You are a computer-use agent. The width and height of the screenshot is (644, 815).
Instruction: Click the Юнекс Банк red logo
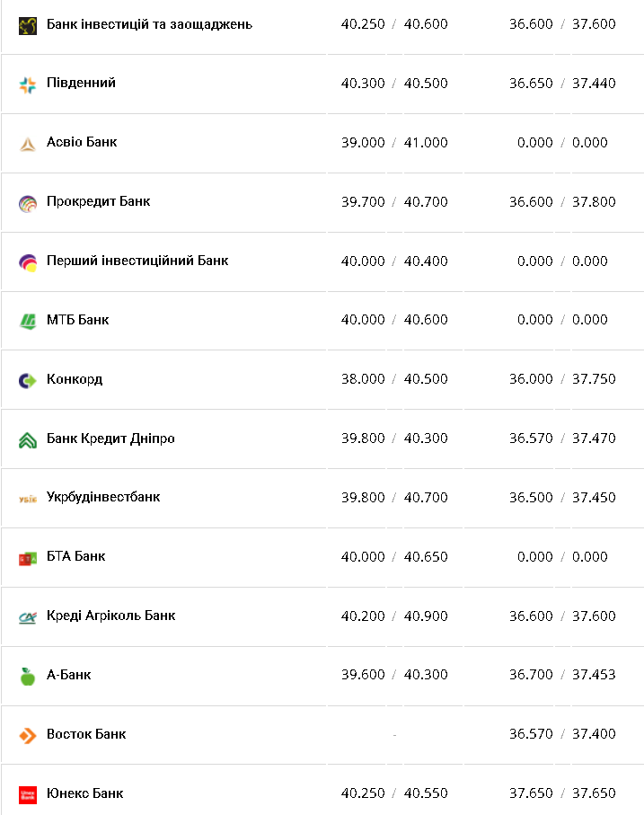[x=28, y=794]
